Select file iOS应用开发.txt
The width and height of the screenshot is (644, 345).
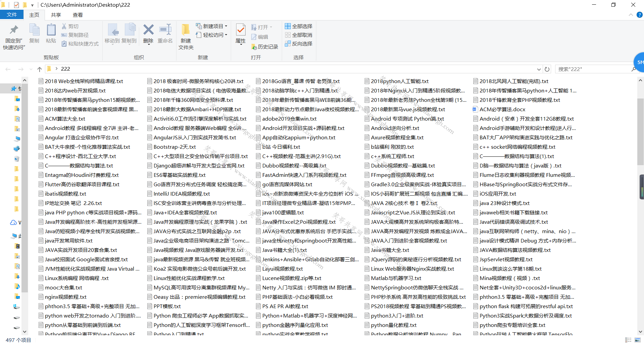(495, 194)
